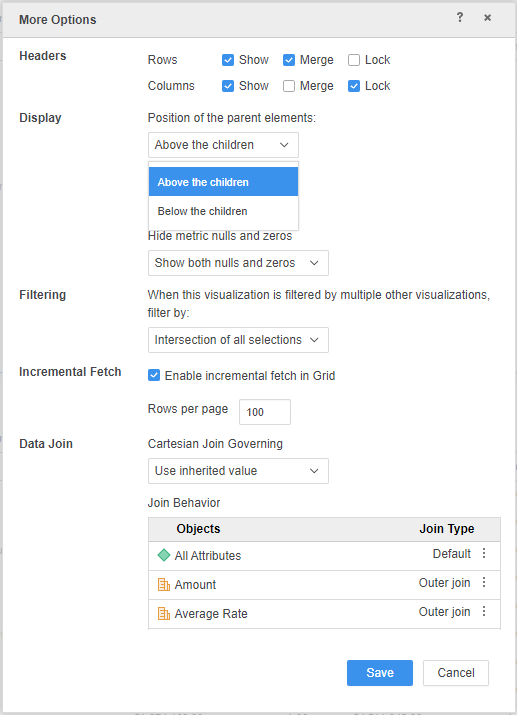Expand the Show both nulls and zeros dropdown
The height and width of the screenshot is (715, 517).
[x=238, y=263]
